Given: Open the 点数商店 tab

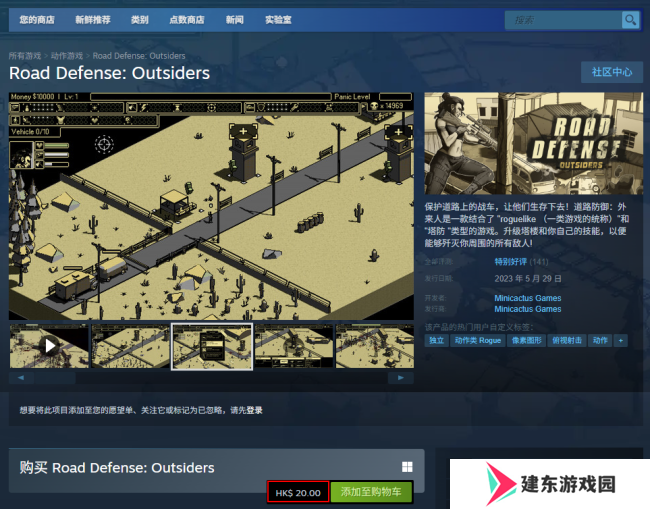Looking at the screenshot, I should coord(187,19).
